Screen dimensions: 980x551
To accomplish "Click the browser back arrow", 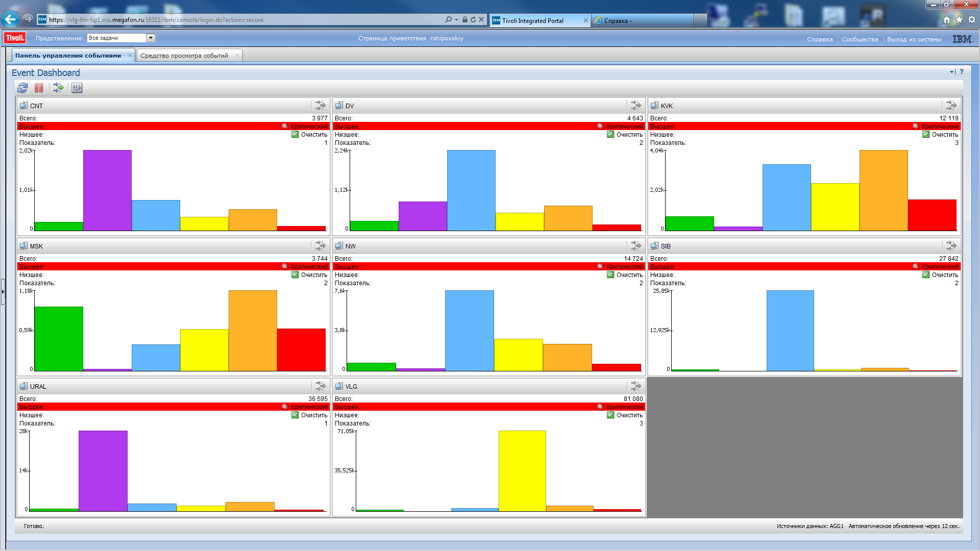I will [10, 19].
